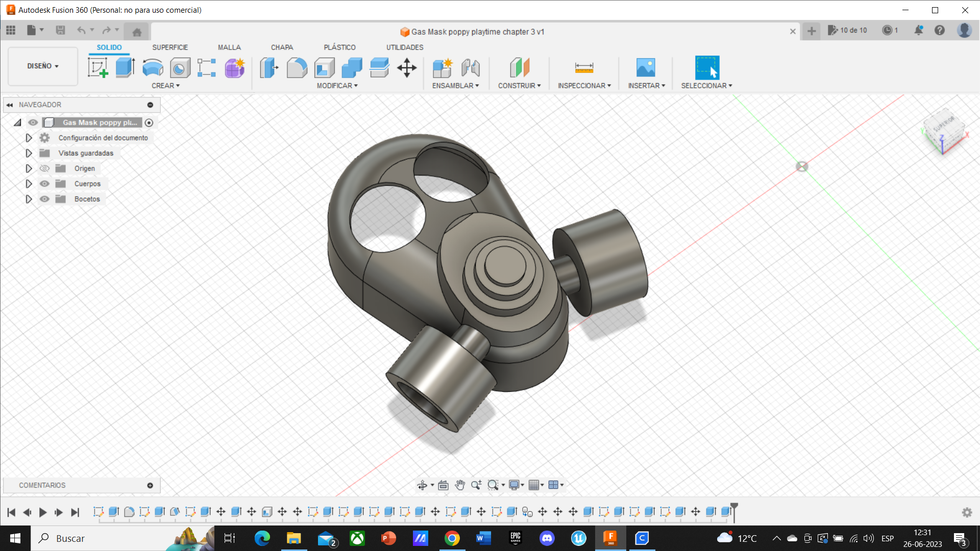Activate the Move/Copy cross-arrows tool
This screenshot has height=551, width=980.
(407, 67)
